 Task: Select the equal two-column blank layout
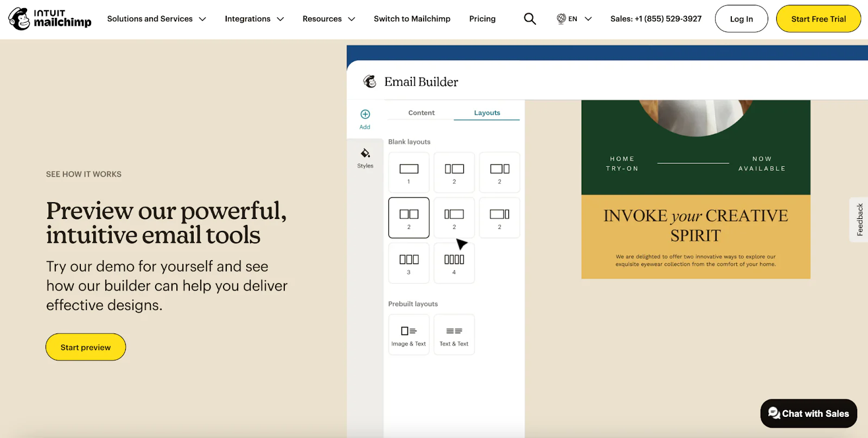[x=409, y=218]
